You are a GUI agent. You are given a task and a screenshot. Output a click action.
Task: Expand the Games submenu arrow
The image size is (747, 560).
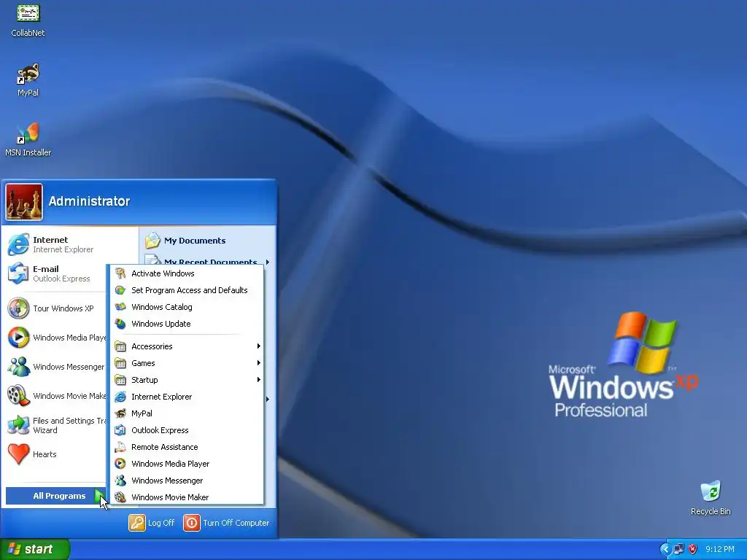click(x=259, y=363)
